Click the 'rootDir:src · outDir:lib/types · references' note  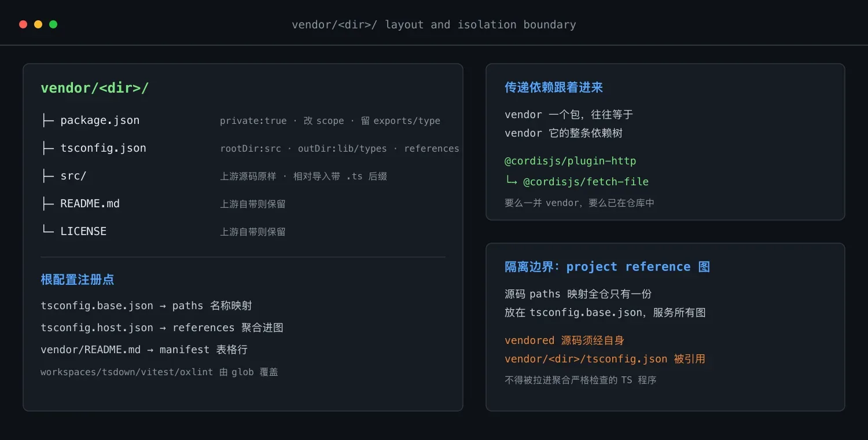coord(340,149)
